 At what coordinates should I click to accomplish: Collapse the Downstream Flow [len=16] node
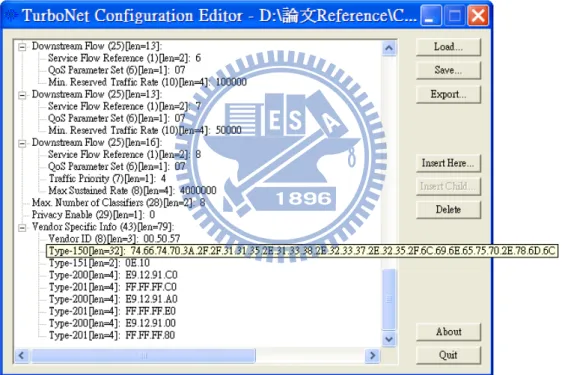22,143
